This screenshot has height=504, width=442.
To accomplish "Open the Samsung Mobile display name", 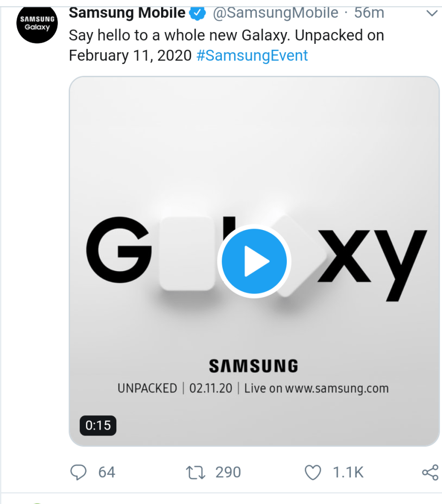I will click(127, 13).
